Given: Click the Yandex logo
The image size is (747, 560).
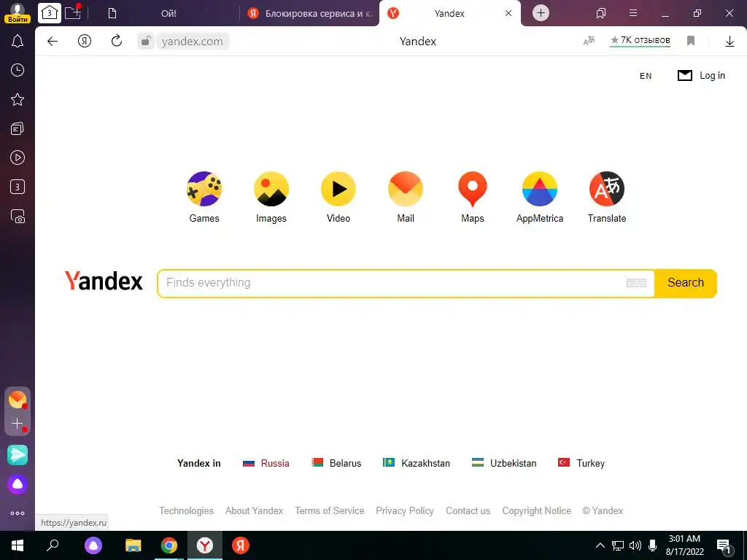Looking at the screenshot, I should pyautogui.click(x=104, y=281).
